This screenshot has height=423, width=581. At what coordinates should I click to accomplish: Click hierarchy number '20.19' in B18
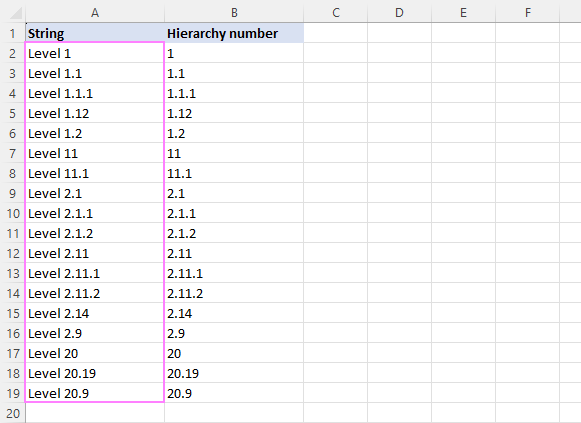pyautogui.click(x=234, y=373)
